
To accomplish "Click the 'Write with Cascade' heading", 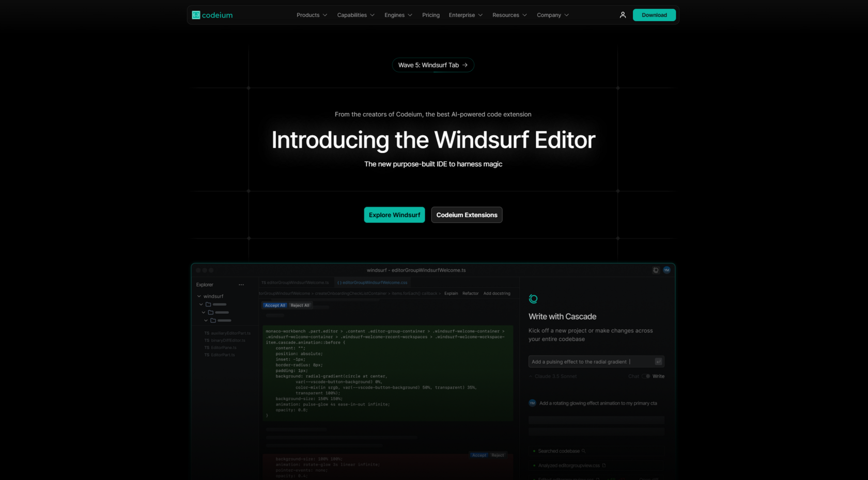I will (x=562, y=316).
